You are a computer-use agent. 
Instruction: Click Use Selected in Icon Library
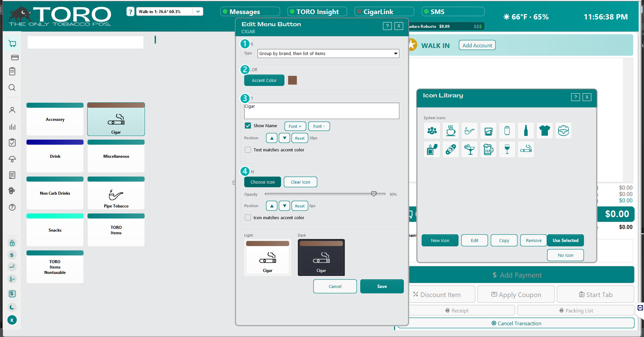pos(565,240)
